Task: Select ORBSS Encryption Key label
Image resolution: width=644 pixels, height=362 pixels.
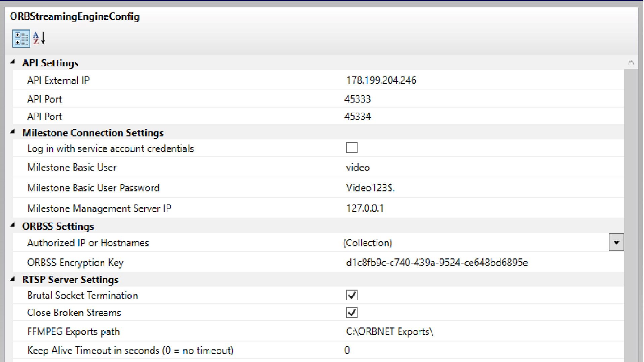Action: [75, 262]
